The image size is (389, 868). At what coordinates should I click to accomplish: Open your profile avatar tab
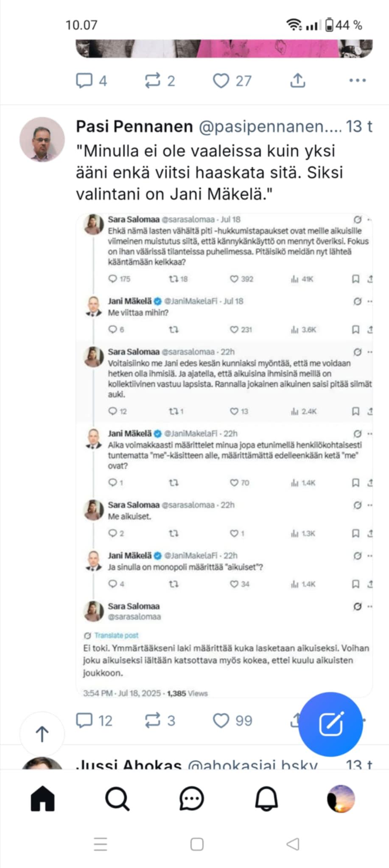tap(341, 798)
